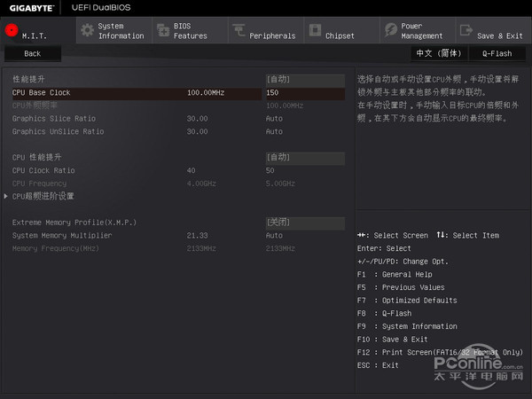
Task: Click the 21.33 memory multiplier value
Action: pyautogui.click(x=197, y=235)
